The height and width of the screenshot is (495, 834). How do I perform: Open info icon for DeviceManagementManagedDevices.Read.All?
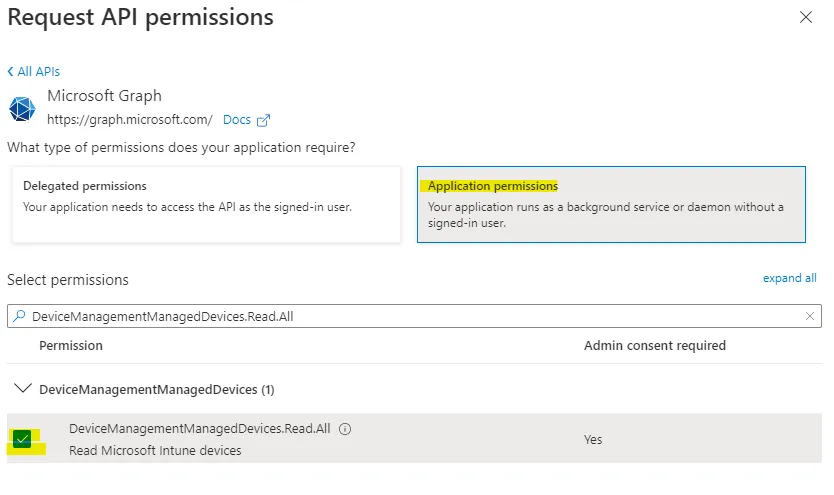[x=345, y=429]
